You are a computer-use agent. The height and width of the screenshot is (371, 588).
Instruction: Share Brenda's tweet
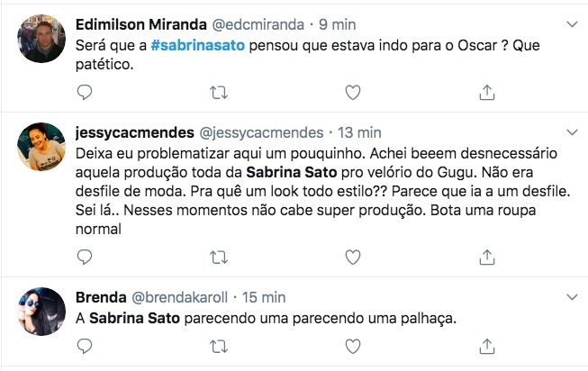click(486, 346)
